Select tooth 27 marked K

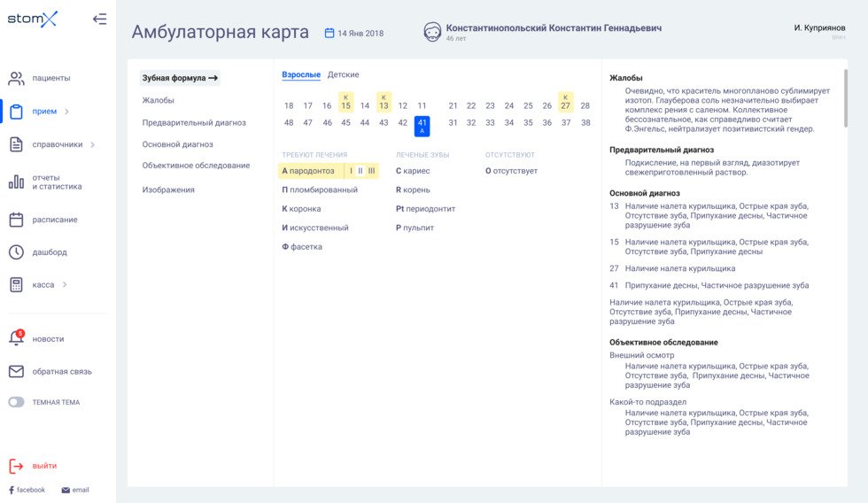coord(565,103)
